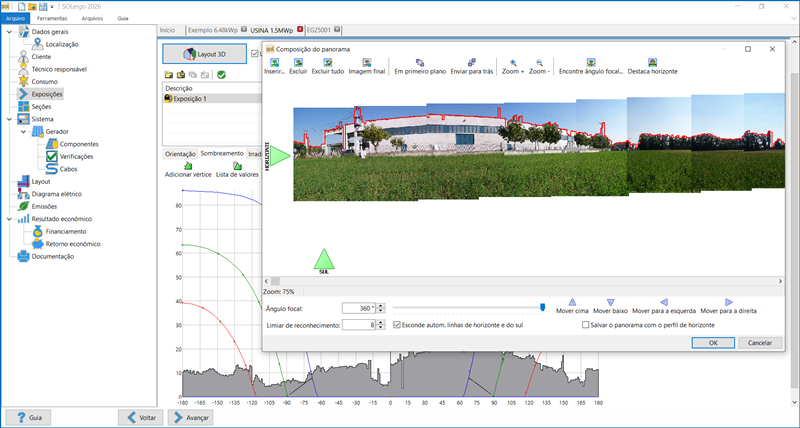
Task: Uncheck Esconde autom. linhas de horizonte
Action: (x=398, y=325)
